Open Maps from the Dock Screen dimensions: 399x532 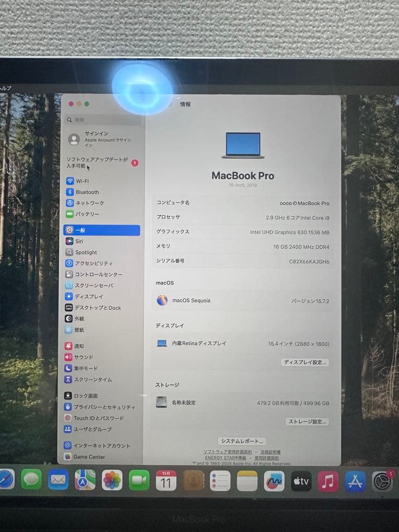coord(85,480)
